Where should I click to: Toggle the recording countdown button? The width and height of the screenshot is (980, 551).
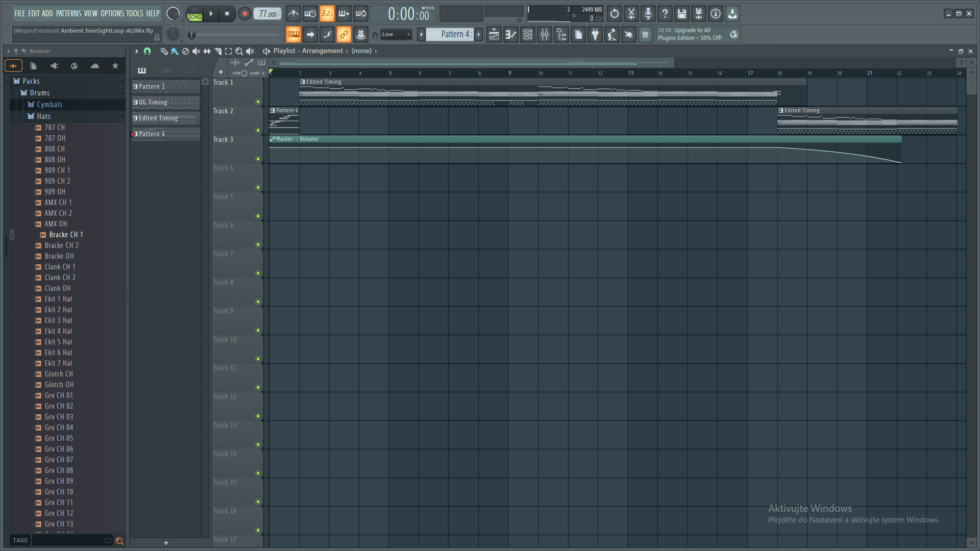pos(327,14)
